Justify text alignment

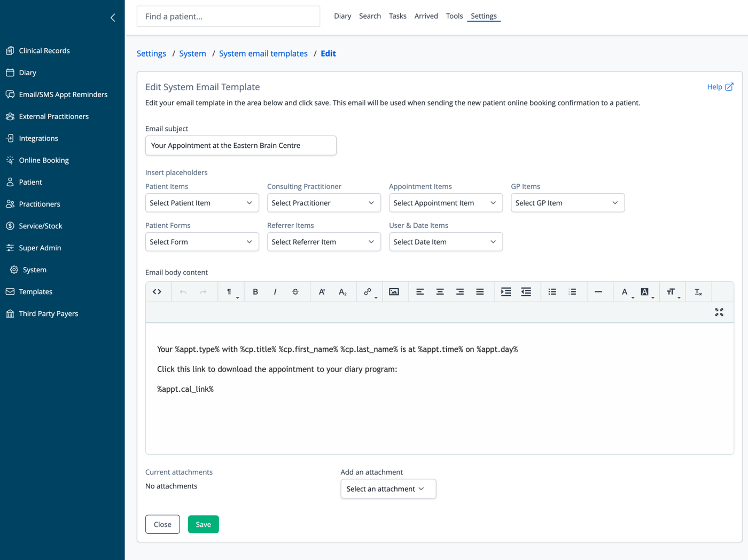click(x=480, y=292)
